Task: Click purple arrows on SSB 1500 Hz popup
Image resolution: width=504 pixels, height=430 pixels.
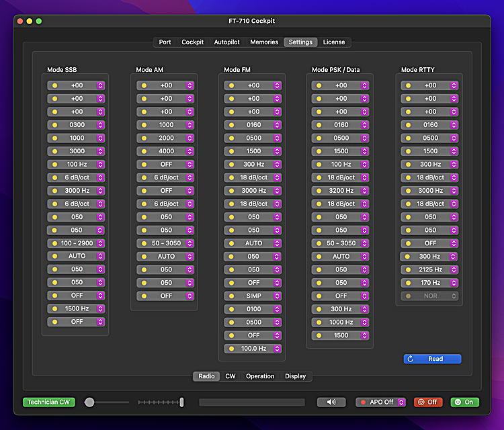Action: click(x=100, y=308)
